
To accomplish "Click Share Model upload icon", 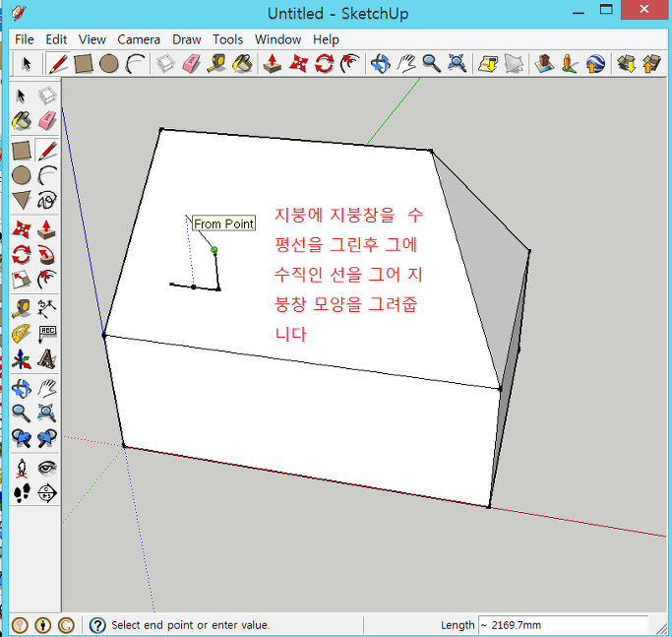I will pos(651,64).
